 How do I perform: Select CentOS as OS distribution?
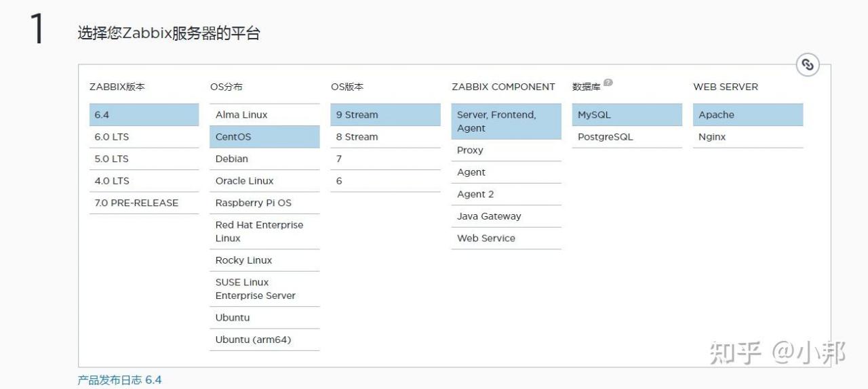(264, 137)
